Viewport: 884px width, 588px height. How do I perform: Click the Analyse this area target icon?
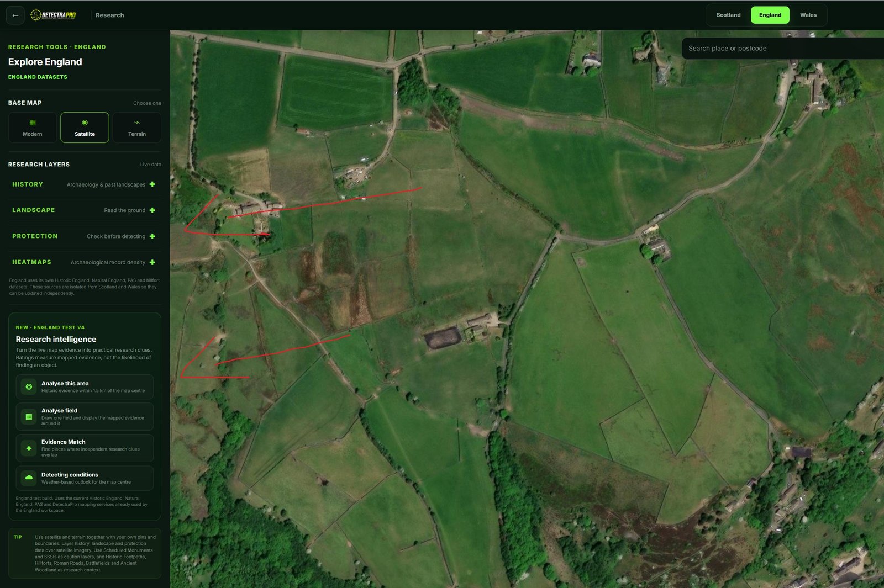coord(29,386)
